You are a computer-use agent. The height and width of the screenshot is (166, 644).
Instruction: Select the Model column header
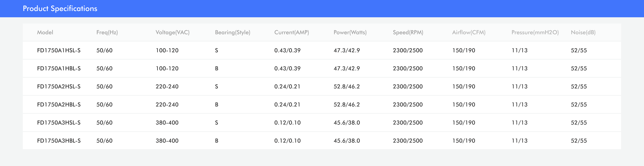(45, 33)
